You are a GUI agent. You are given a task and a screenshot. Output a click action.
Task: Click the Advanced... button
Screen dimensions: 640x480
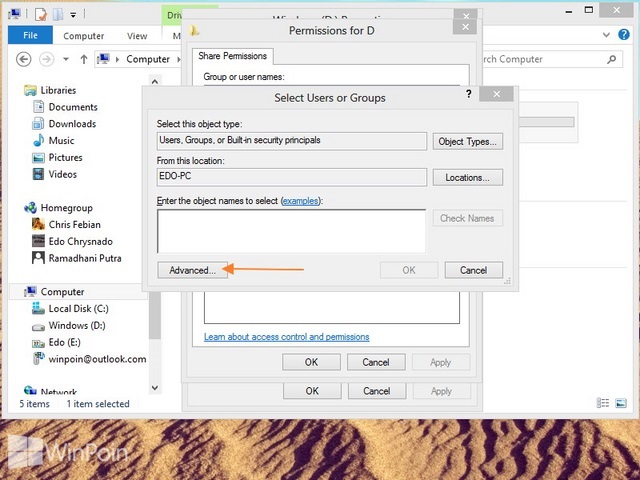point(192,270)
